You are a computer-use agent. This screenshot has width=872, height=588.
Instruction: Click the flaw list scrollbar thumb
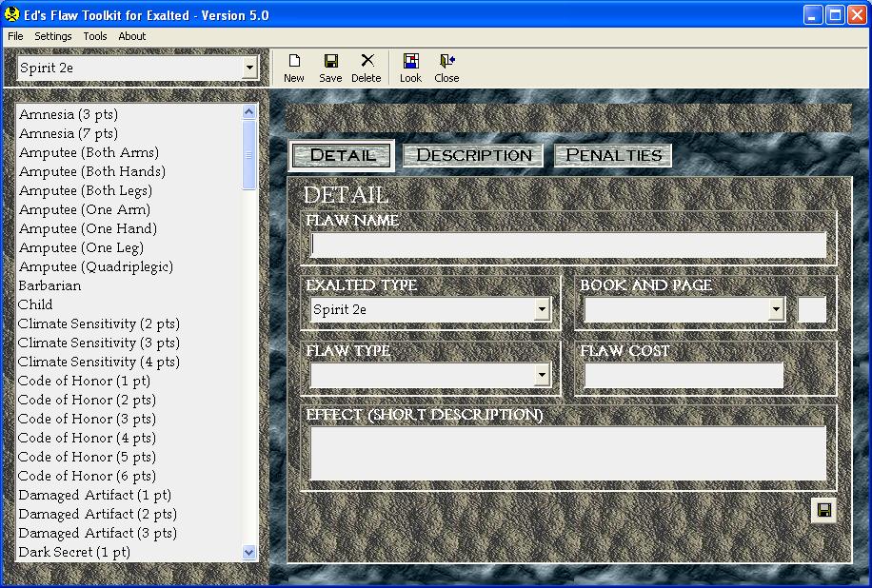[249, 155]
